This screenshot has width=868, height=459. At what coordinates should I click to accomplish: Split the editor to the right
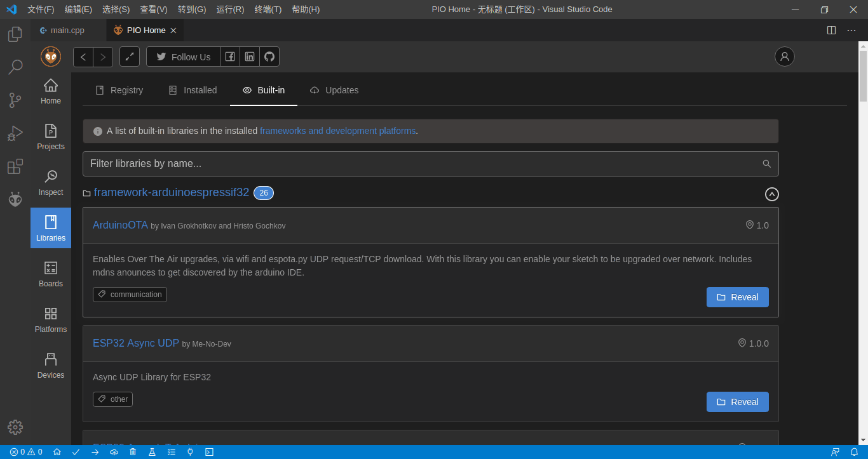click(831, 30)
